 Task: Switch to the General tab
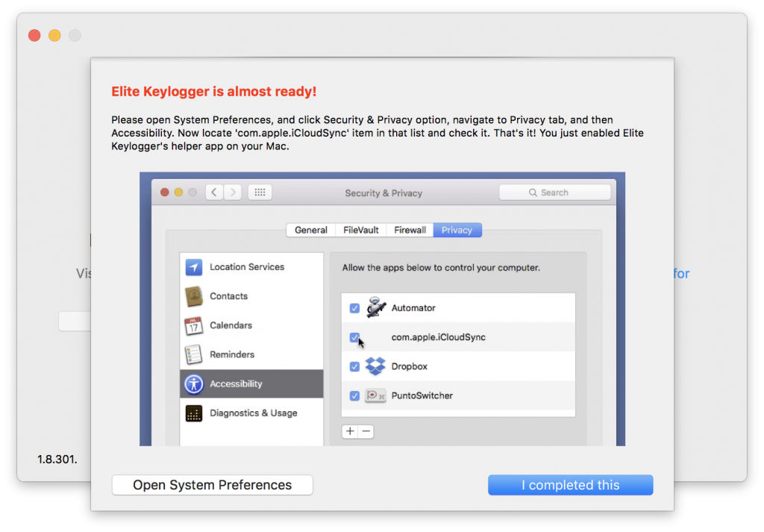pyautogui.click(x=311, y=230)
